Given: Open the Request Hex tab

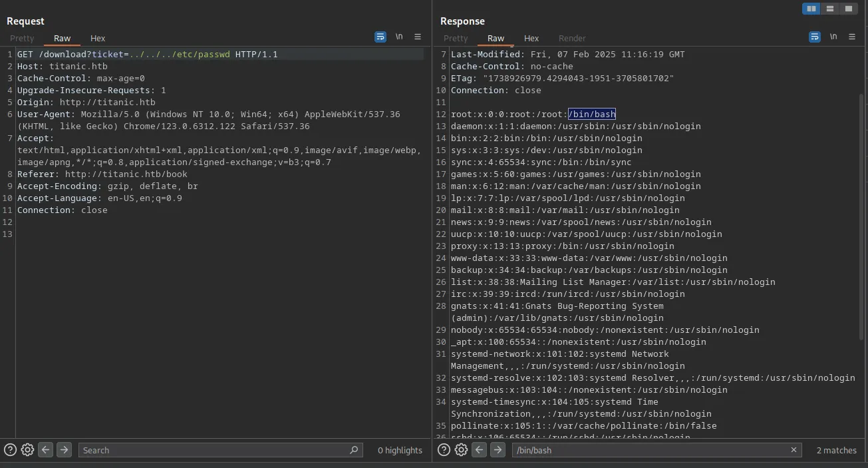Looking at the screenshot, I should 98,39.
